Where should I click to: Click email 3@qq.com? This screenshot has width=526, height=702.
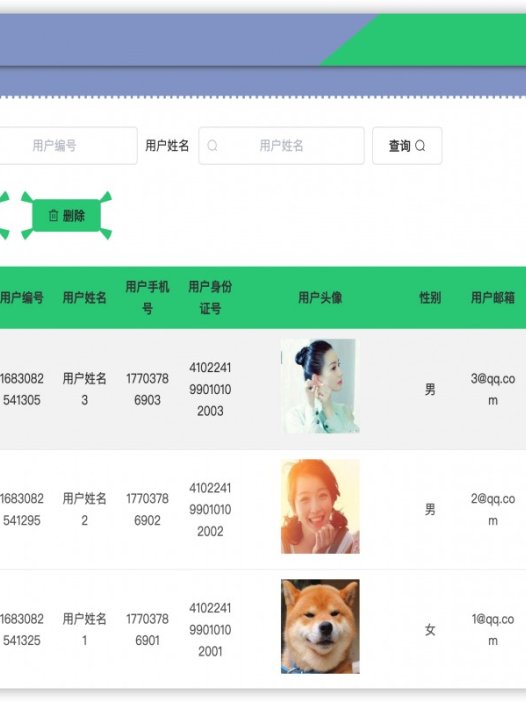click(492, 389)
